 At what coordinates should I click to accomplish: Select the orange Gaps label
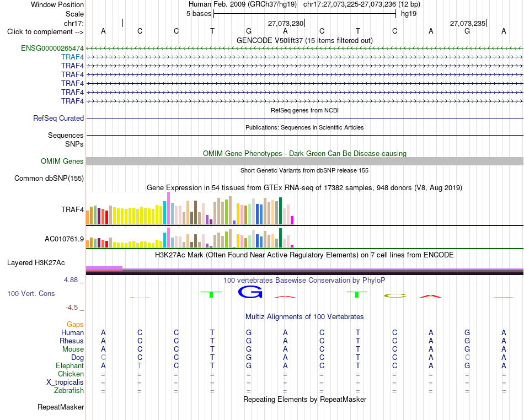tap(75, 325)
